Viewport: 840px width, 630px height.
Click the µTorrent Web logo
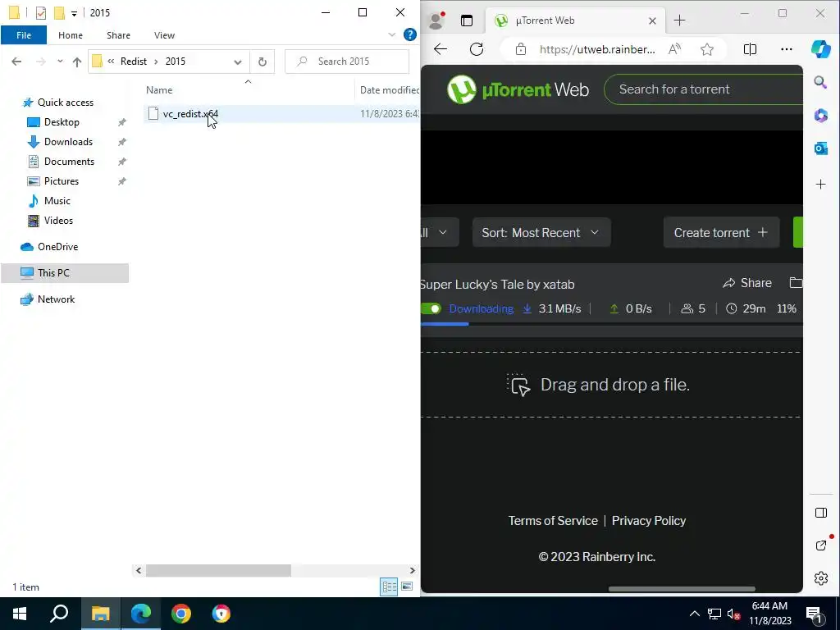[x=518, y=89]
